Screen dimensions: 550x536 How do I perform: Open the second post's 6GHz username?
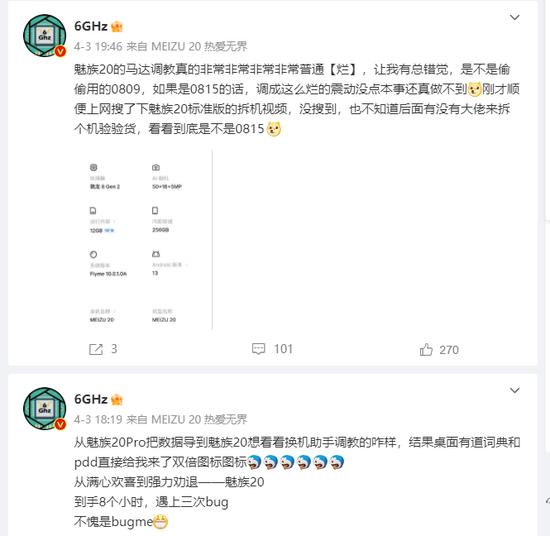coord(91,399)
